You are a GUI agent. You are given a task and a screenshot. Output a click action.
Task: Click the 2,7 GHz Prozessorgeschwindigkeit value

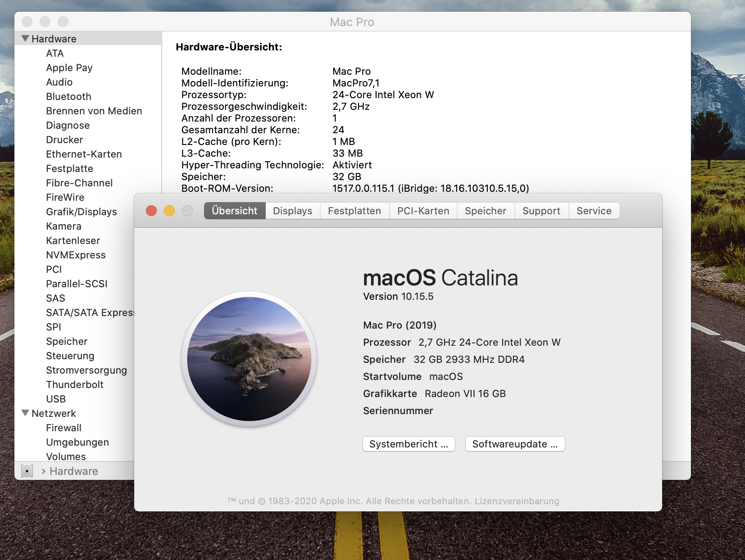tap(351, 106)
